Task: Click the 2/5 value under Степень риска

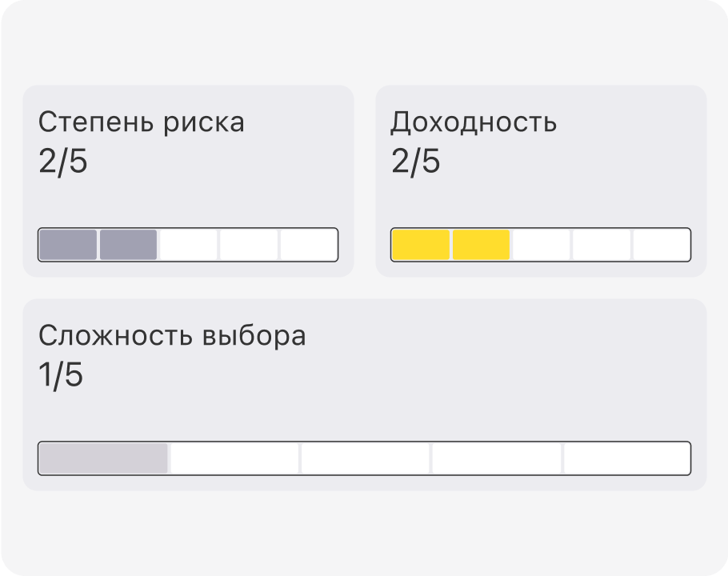Action: tap(62, 162)
